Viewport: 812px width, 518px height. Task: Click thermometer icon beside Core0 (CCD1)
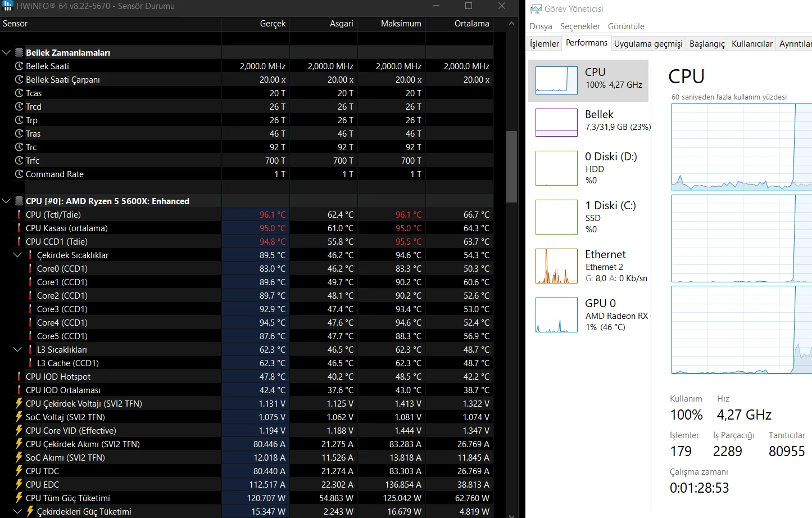[x=30, y=269]
